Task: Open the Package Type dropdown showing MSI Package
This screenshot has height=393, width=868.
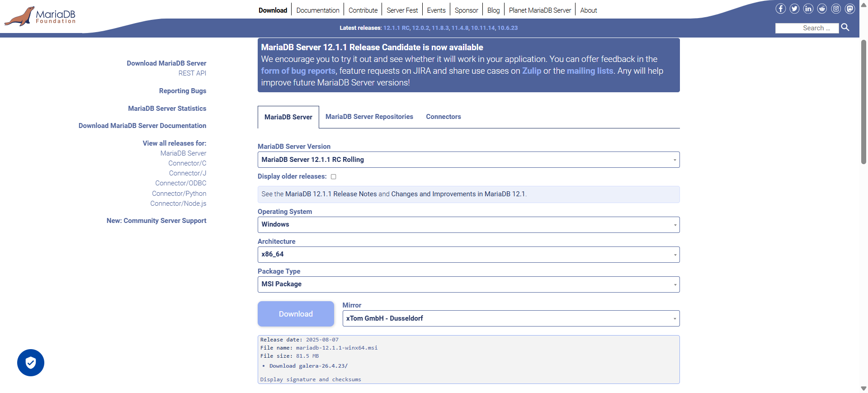Action: 468,284
